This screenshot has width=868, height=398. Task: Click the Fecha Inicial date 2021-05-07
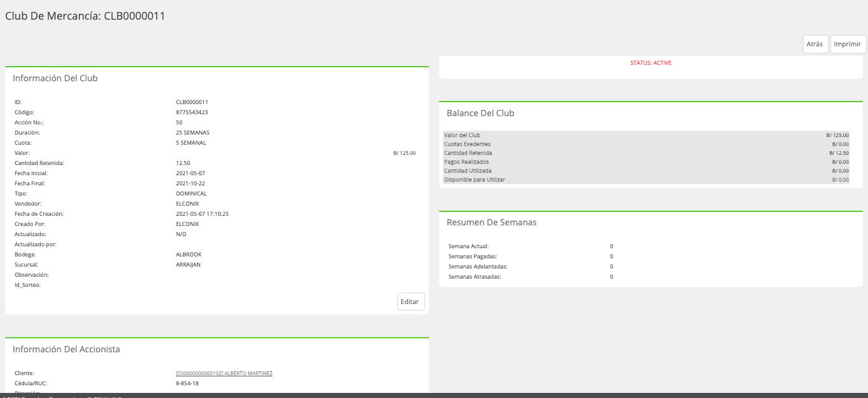[x=191, y=173]
